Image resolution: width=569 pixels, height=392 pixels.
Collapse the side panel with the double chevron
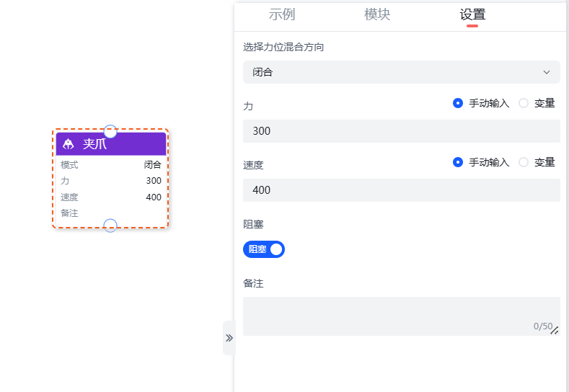(229, 338)
